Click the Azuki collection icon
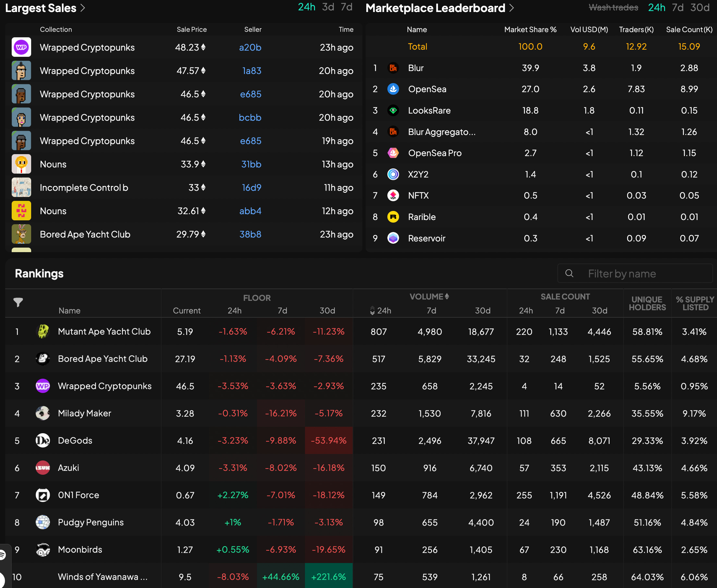 (43, 468)
